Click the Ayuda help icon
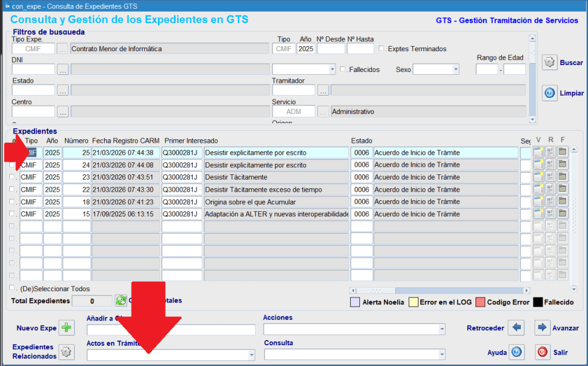The image size is (588, 366). tap(517, 352)
